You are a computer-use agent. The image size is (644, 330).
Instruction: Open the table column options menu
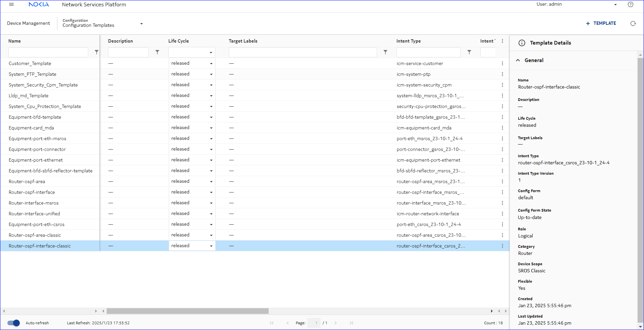click(x=502, y=41)
